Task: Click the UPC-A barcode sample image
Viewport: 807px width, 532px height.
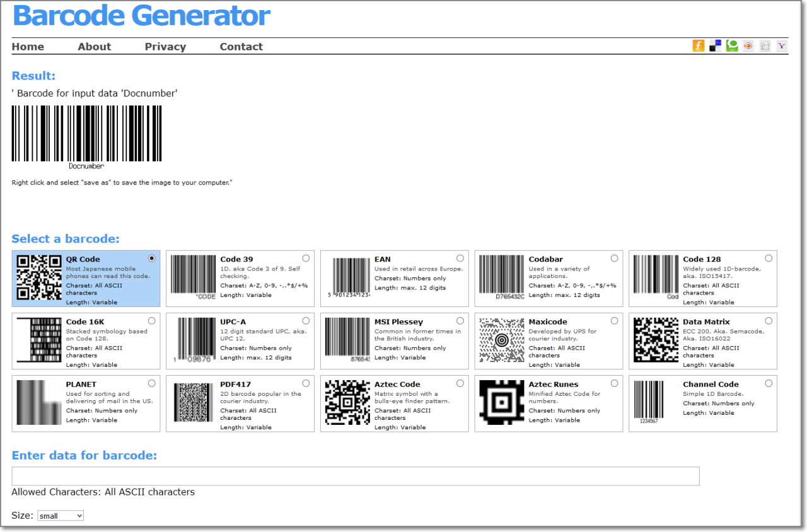Action: tap(193, 340)
